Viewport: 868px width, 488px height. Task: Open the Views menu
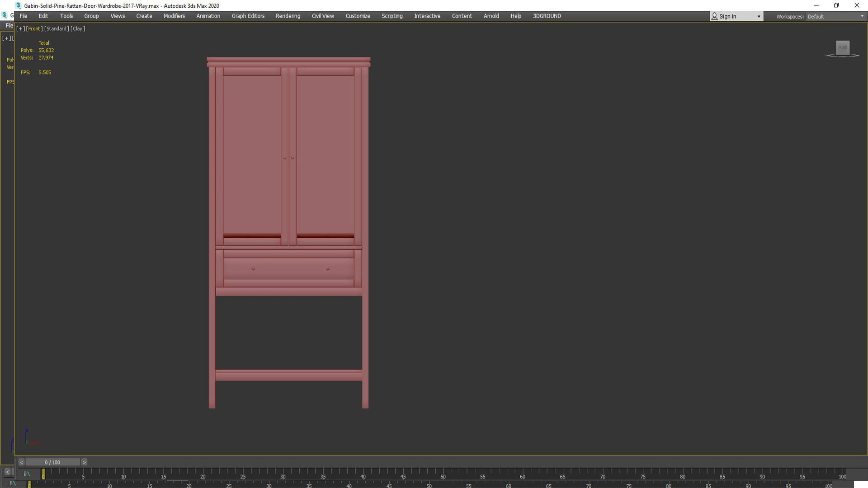click(118, 16)
